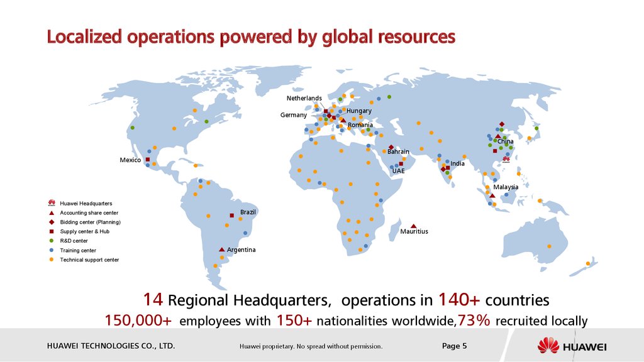Screen dimensions: 644x362
Task: Click the 'Mauritius' map label
Action: point(414,231)
